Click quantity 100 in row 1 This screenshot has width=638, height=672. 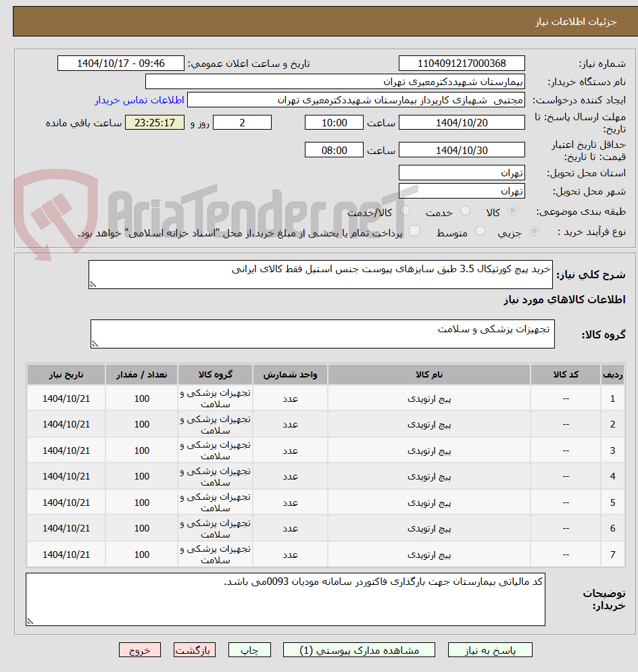tap(141, 398)
